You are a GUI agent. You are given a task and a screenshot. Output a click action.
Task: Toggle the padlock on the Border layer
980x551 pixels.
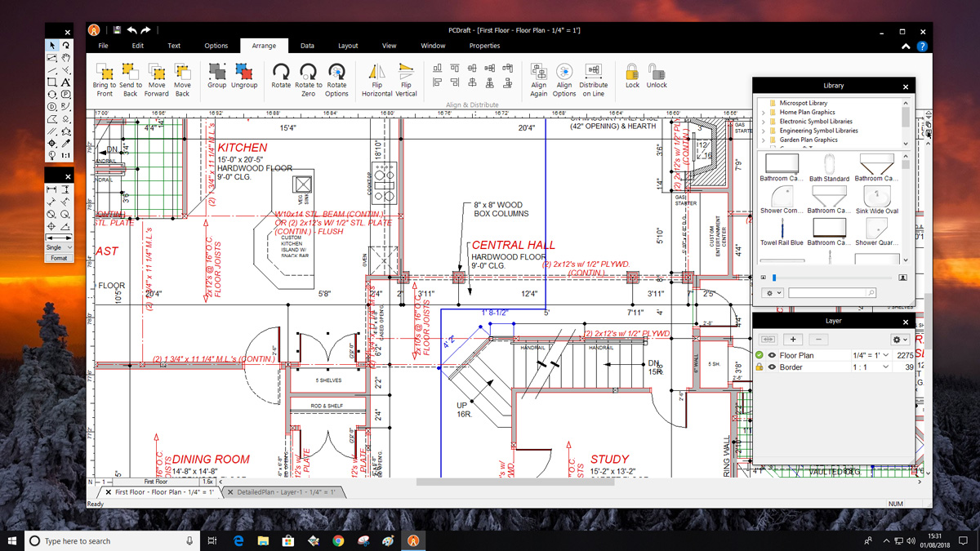(x=759, y=367)
